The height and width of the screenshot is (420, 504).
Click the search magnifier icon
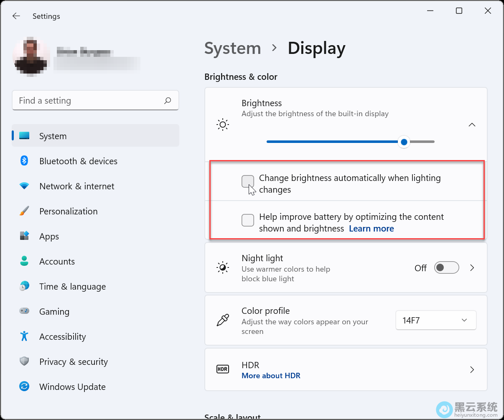(168, 101)
